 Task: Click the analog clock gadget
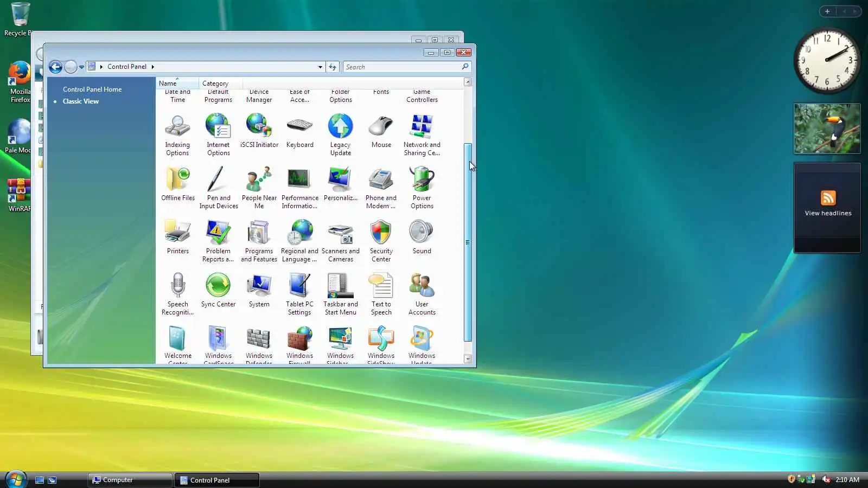pos(827,60)
